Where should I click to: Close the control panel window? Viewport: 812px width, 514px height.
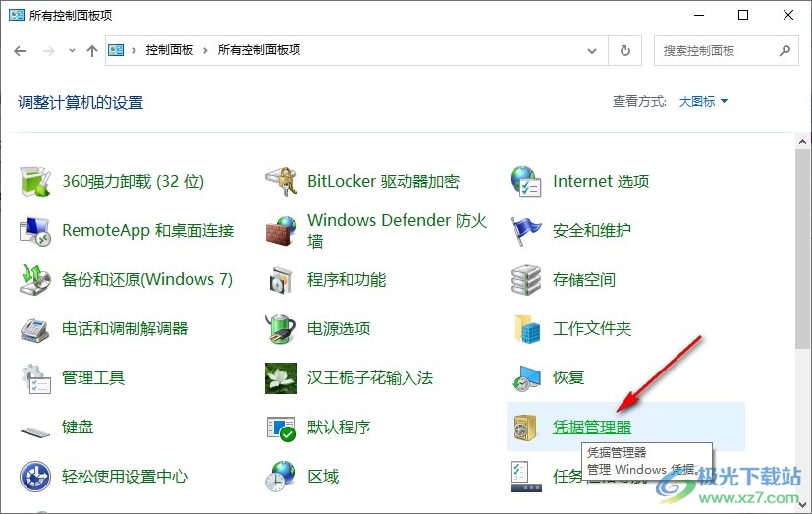pos(788,15)
